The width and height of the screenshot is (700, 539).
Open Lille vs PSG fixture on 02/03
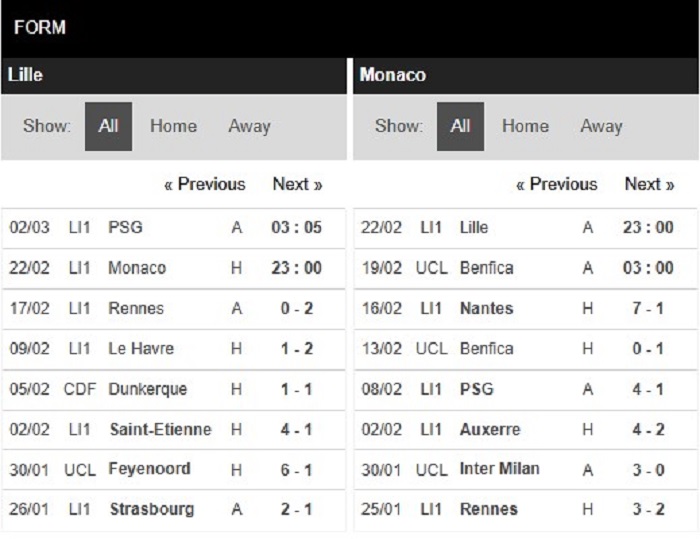click(x=174, y=228)
